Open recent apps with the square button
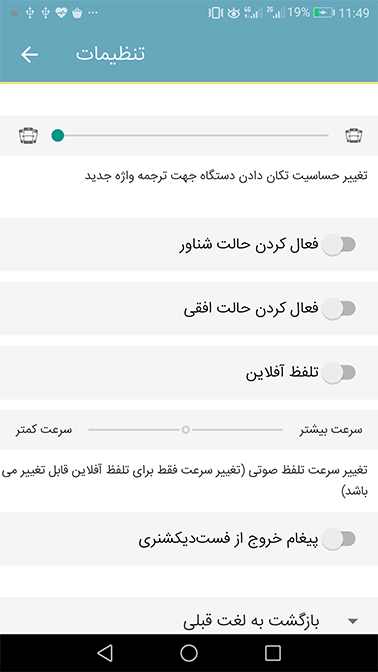 (273, 653)
